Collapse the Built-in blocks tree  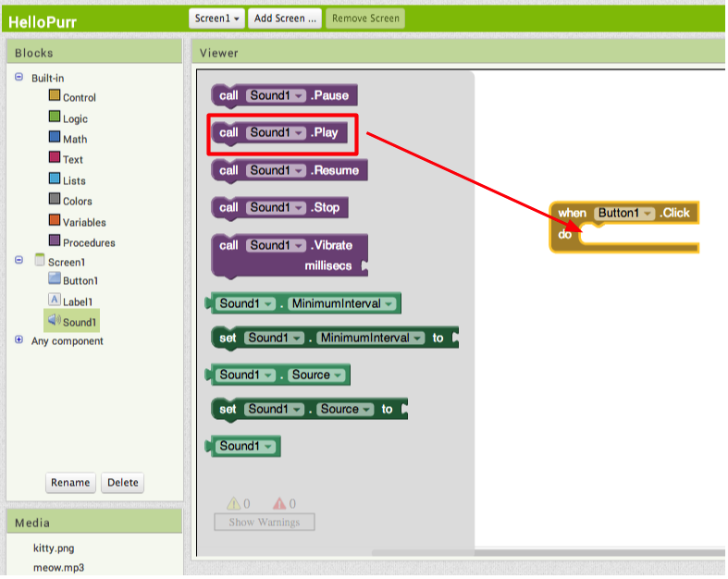coord(19,77)
